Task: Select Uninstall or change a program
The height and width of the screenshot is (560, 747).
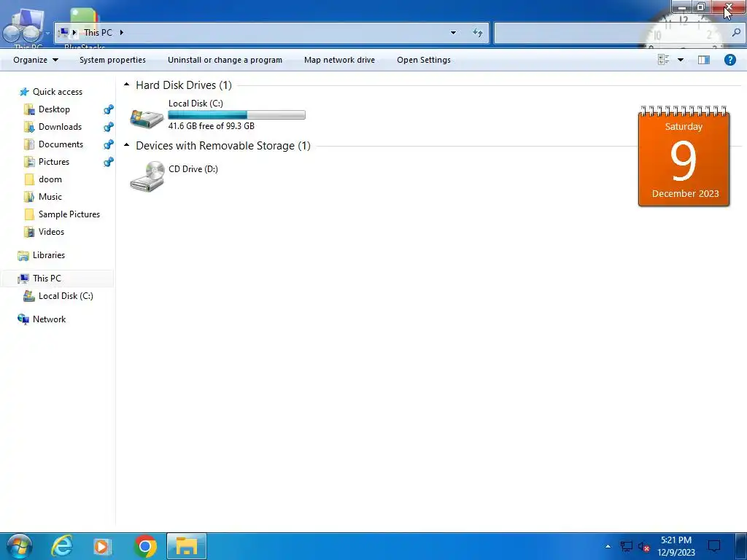Action: pos(225,60)
